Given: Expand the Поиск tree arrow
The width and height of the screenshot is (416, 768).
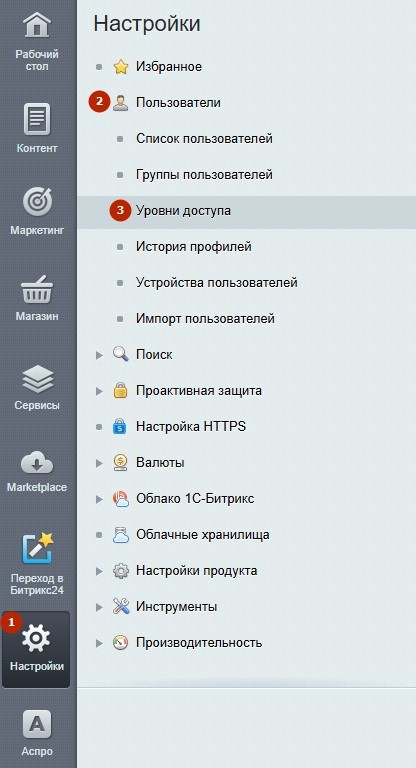Looking at the screenshot, I should click(99, 355).
